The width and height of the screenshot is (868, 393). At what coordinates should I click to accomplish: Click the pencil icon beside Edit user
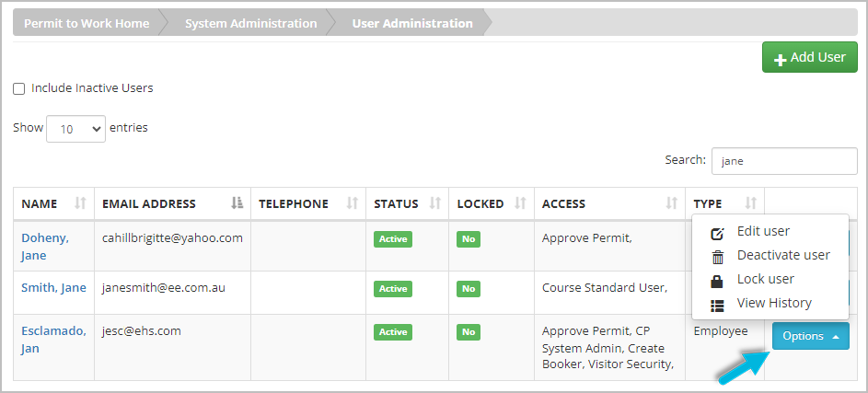point(718,233)
